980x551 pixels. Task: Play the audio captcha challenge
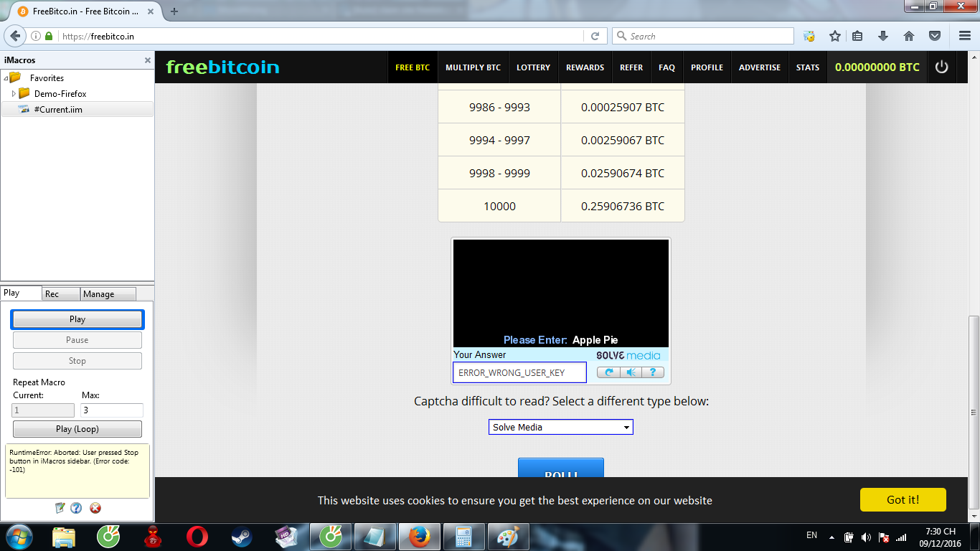(x=631, y=372)
